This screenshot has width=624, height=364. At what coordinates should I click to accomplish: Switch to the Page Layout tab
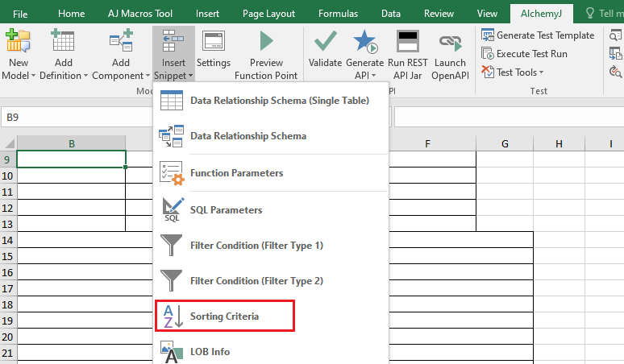268,14
